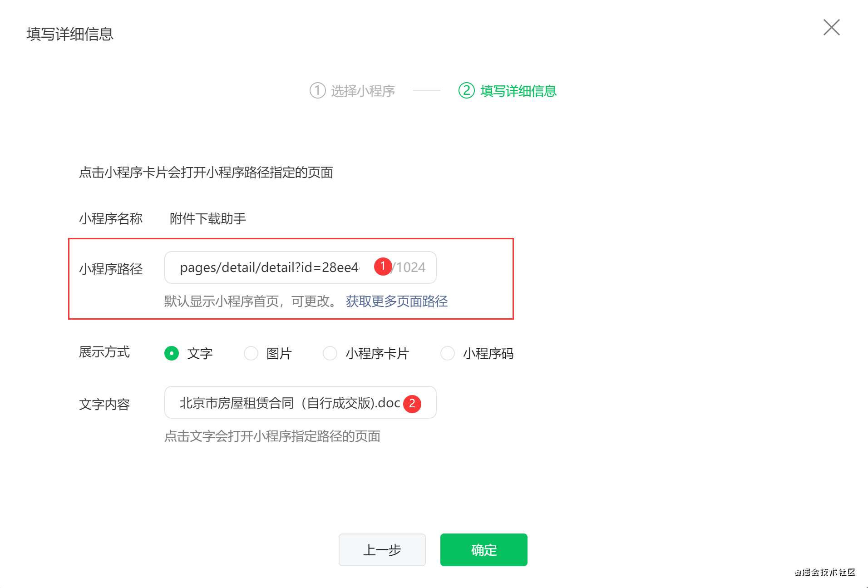Screen dimensions: 868x588
Task: Click the 展示方式 label
Action: click(104, 352)
